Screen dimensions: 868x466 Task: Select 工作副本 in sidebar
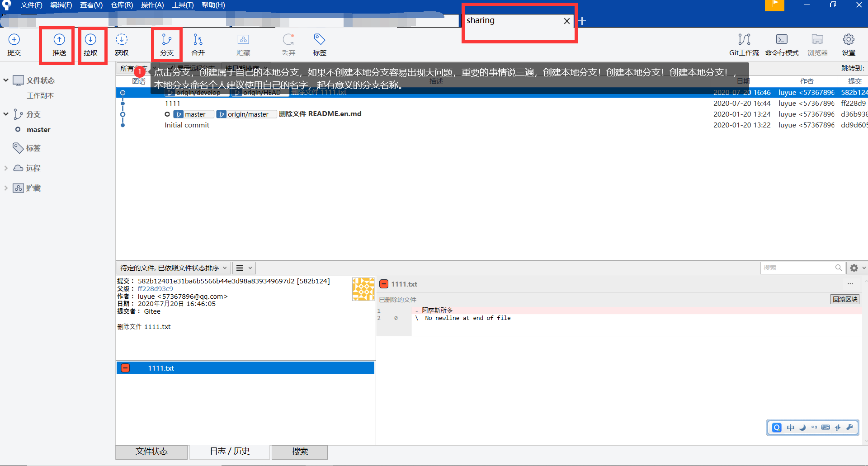[x=40, y=96]
